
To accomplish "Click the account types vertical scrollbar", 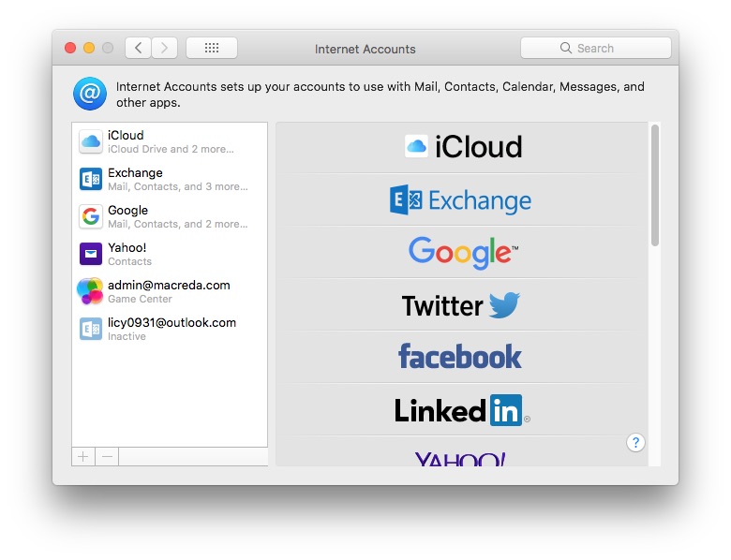I will click(655, 185).
